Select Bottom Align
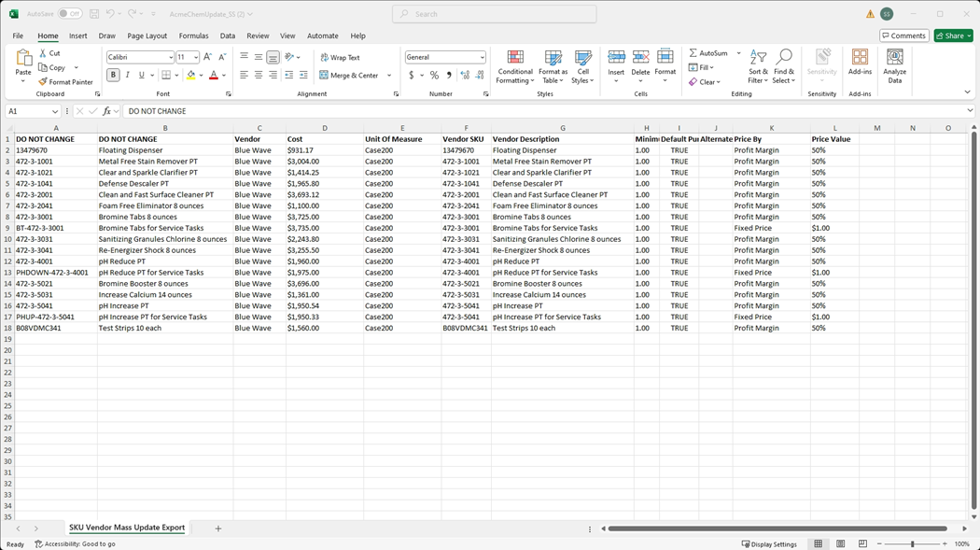The image size is (980, 550). [x=273, y=58]
